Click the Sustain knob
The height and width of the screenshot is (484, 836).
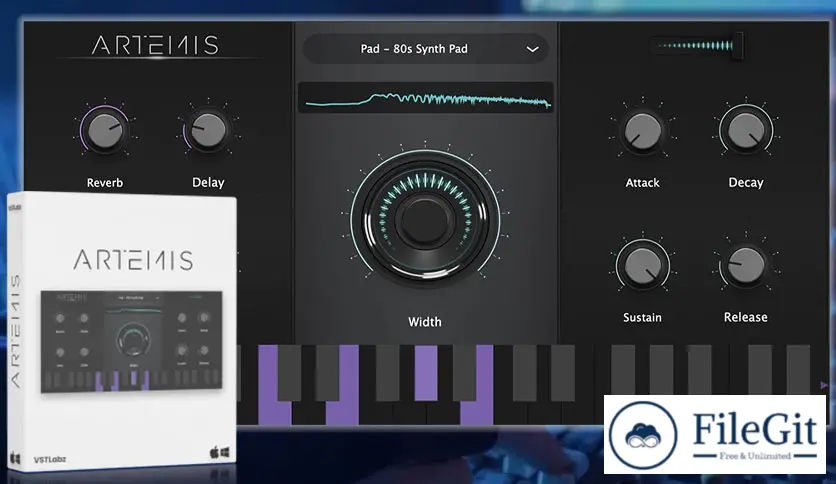tap(642, 265)
